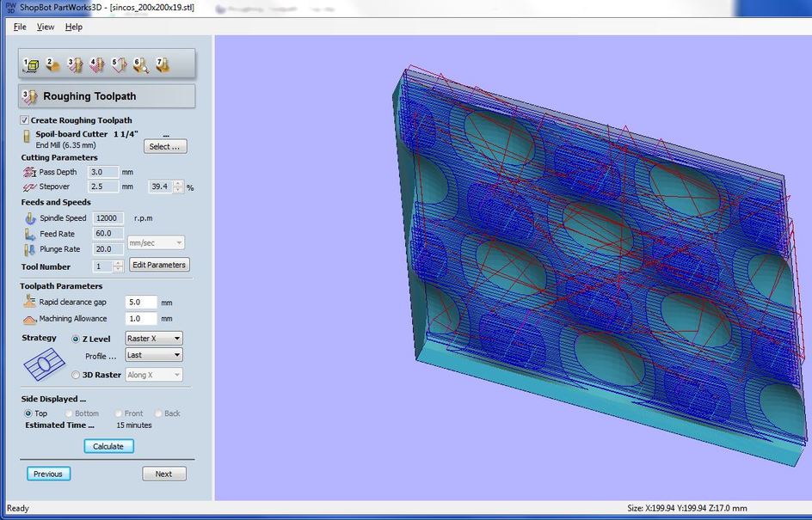Click the Stepover mm input field

(103, 187)
